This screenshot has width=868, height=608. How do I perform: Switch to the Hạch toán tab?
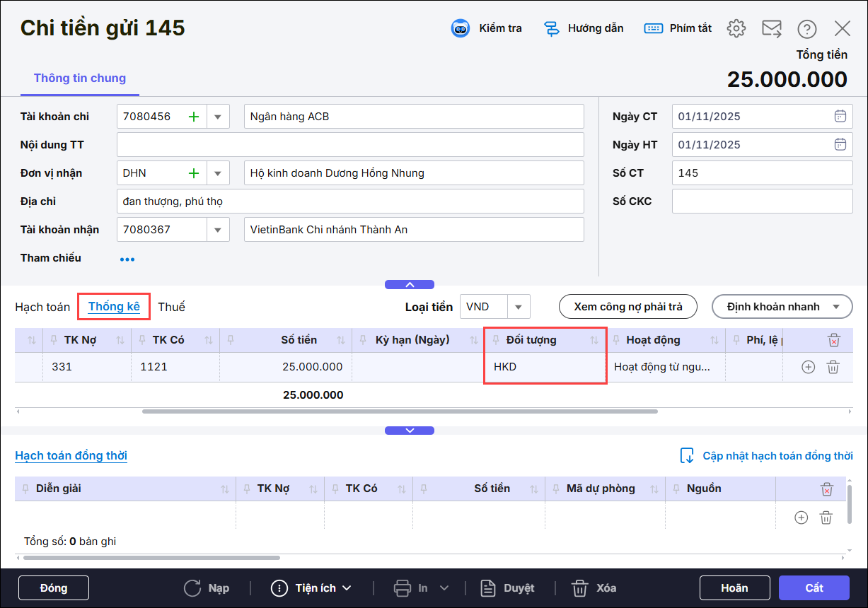[x=42, y=307]
